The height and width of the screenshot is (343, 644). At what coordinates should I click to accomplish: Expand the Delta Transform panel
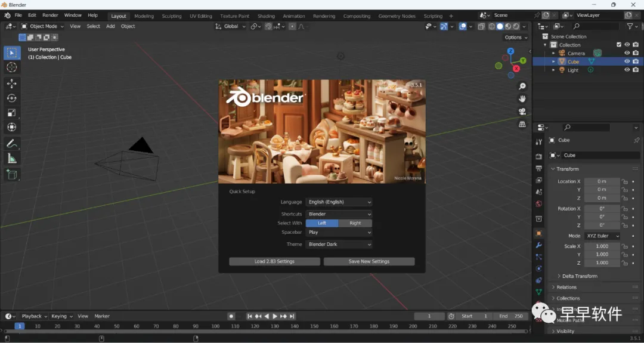click(x=580, y=276)
